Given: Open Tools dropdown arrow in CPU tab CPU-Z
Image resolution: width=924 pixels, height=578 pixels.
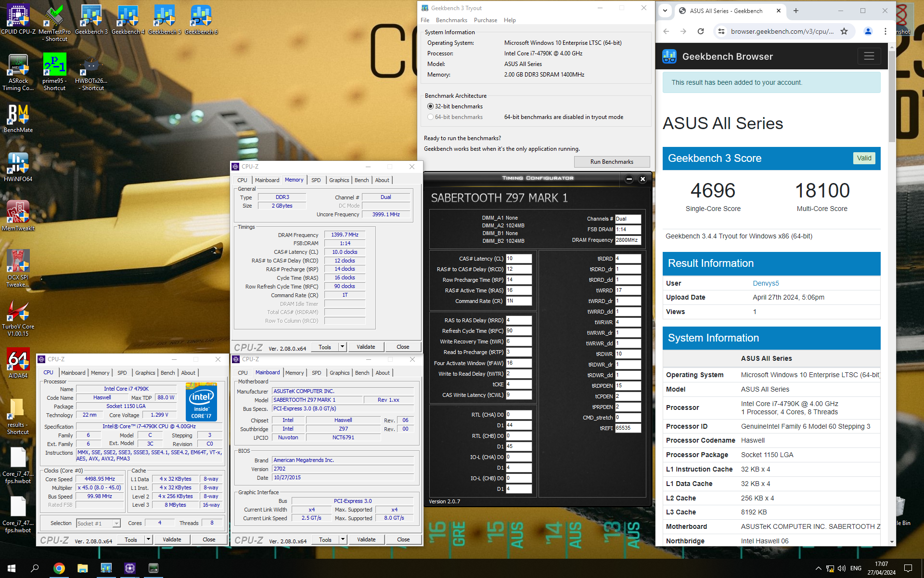Looking at the screenshot, I should 149,539.
